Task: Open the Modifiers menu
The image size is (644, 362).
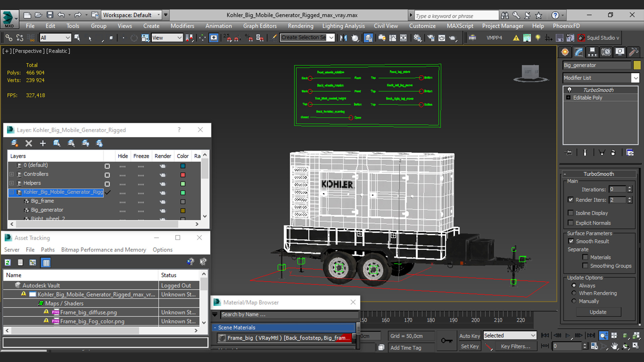Action: tap(182, 26)
